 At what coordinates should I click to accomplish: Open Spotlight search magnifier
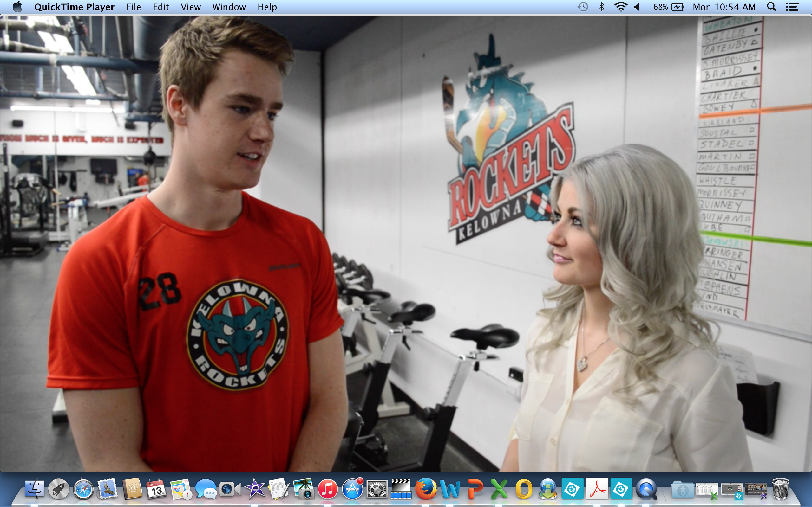(x=771, y=7)
